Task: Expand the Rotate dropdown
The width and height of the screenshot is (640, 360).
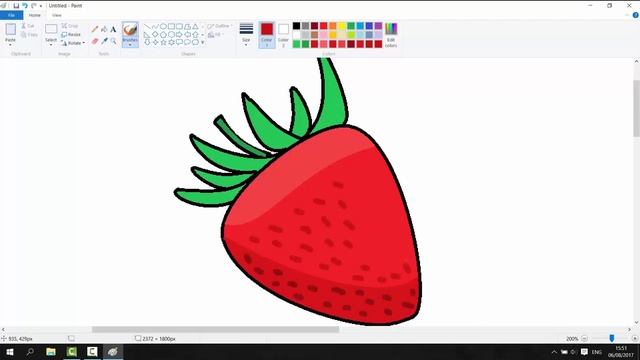Action: [84, 43]
